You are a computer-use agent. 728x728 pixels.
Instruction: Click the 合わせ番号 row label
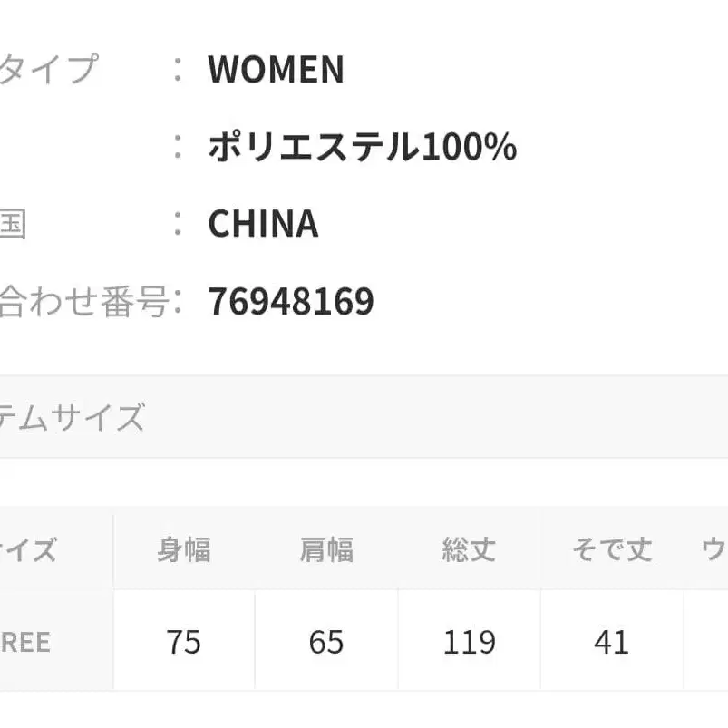(83, 301)
